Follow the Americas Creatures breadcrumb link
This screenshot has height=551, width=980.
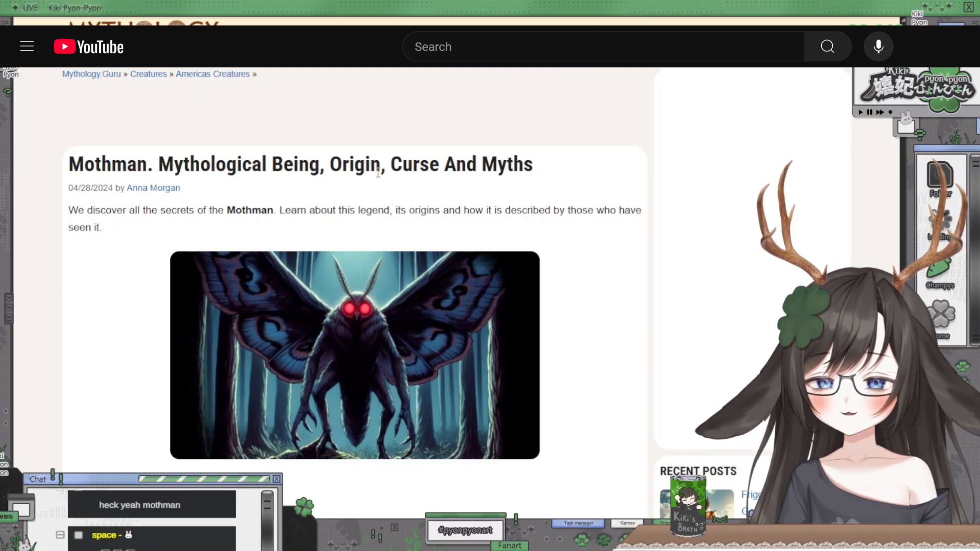click(x=212, y=74)
